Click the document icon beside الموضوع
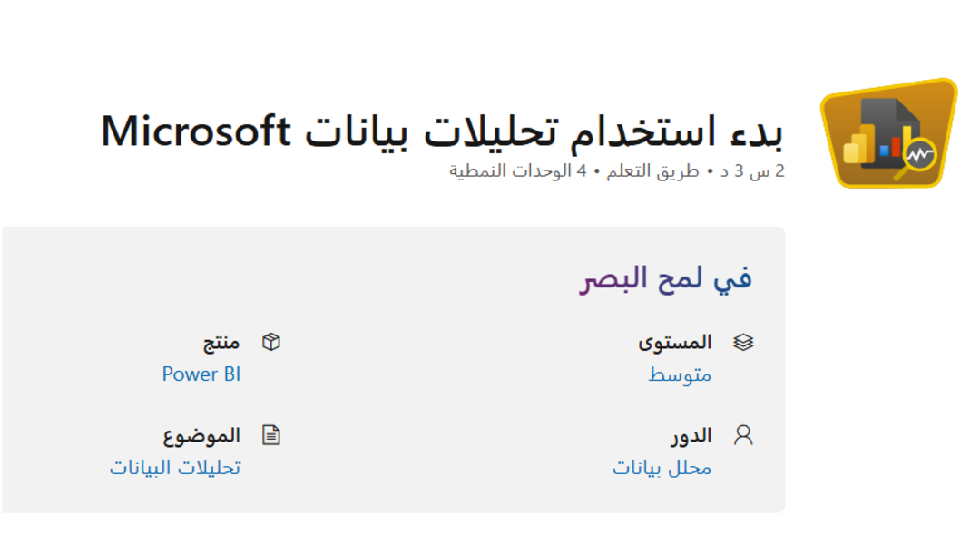The width and height of the screenshot is (980, 544). click(270, 435)
